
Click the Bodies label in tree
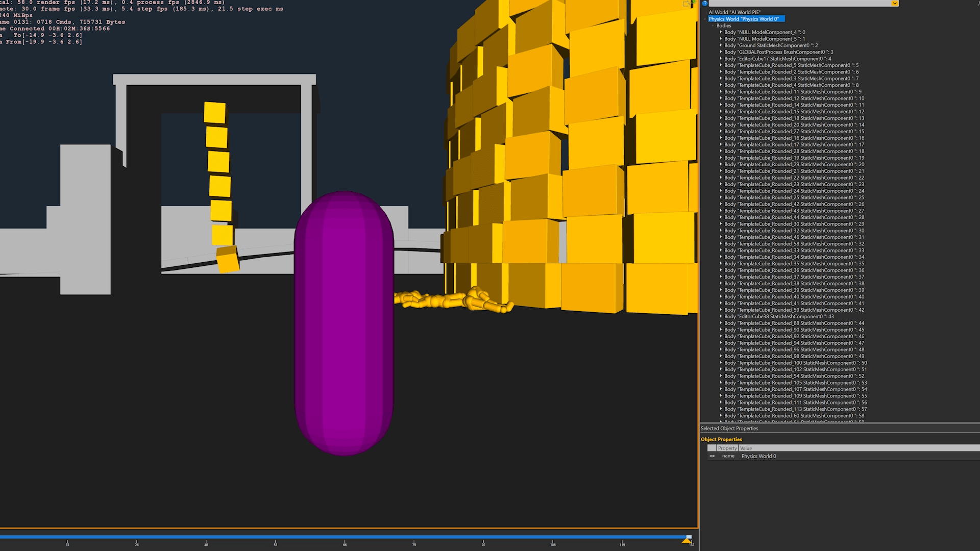tap(724, 26)
